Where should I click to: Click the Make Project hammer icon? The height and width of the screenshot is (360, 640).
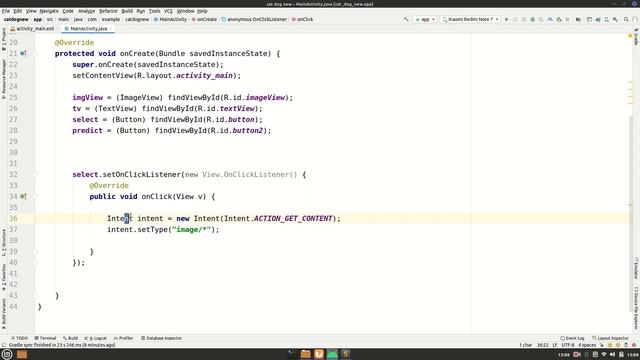tap(406, 19)
